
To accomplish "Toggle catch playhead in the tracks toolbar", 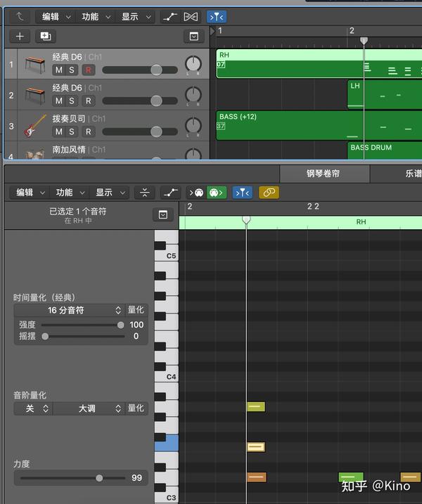I will point(217,17).
